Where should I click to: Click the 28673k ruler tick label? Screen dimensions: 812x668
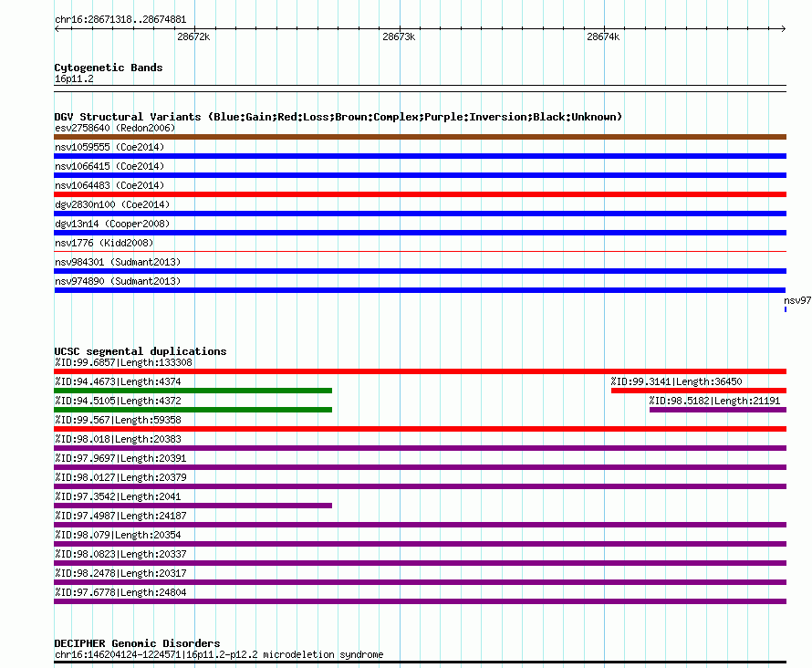pos(399,37)
